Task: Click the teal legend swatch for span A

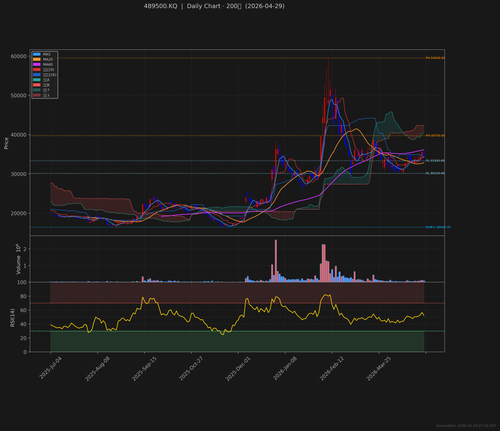Action: pyautogui.click(x=37, y=80)
